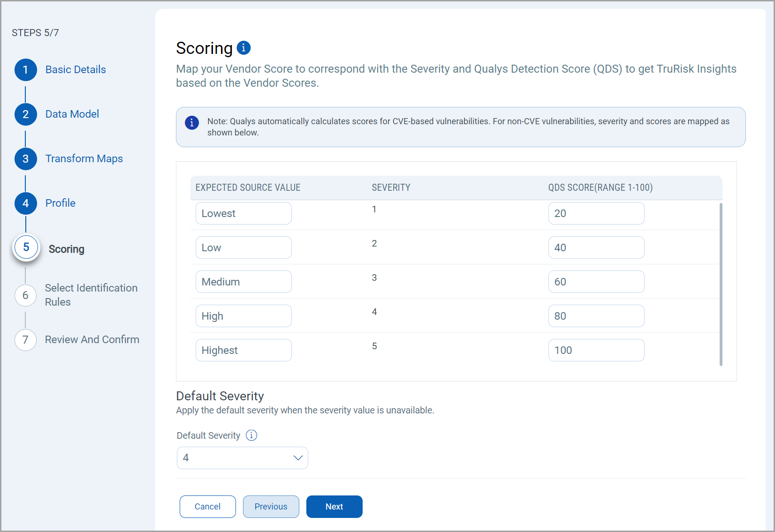
Task: Click step 1 circle icon for Basic Details
Action: pyautogui.click(x=26, y=70)
